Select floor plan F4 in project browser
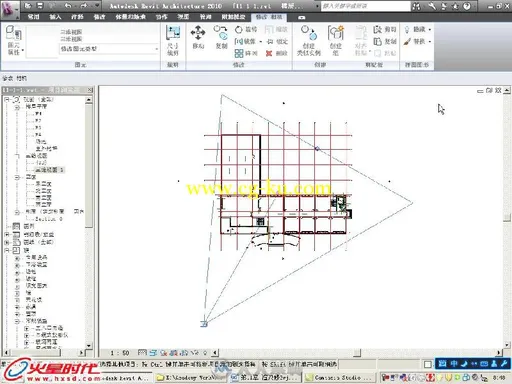Image resolution: width=512 pixels, height=384 pixels. pyautogui.click(x=38, y=135)
